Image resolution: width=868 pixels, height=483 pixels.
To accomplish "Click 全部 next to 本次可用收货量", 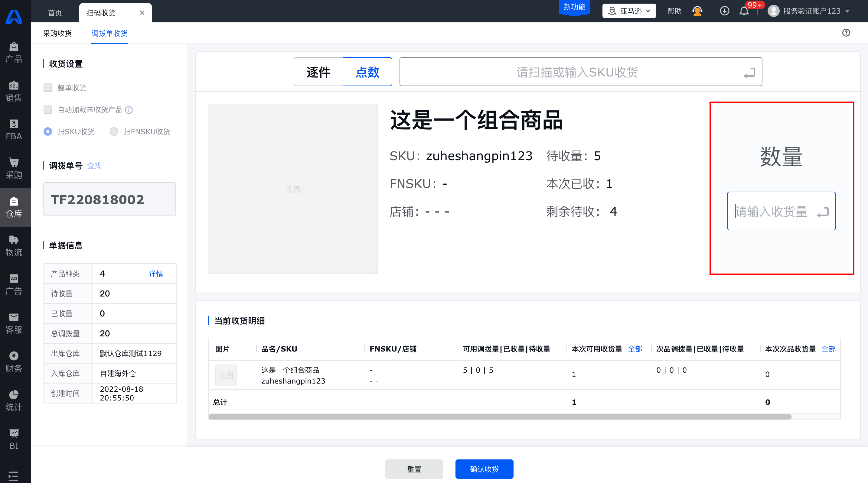I will (x=635, y=349).
